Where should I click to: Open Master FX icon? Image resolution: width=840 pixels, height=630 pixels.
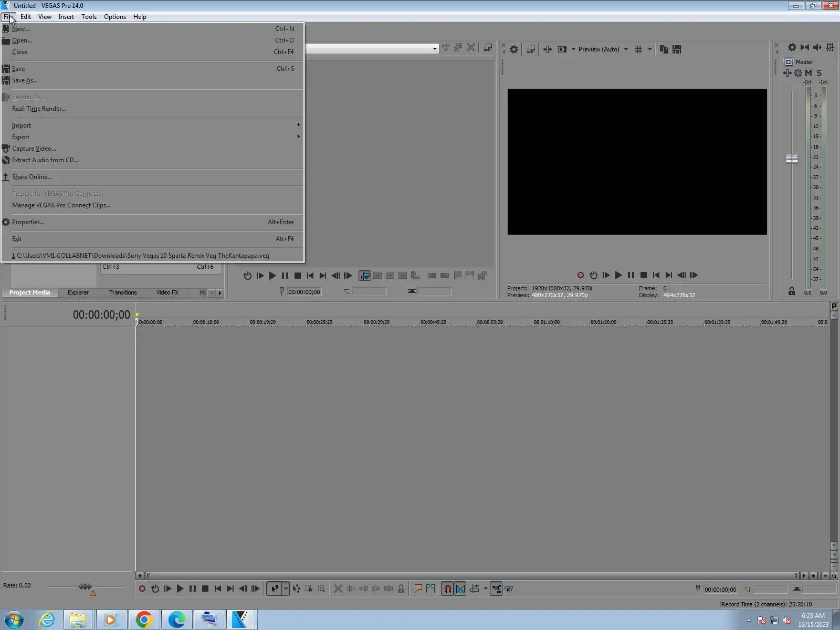point(787,73)
